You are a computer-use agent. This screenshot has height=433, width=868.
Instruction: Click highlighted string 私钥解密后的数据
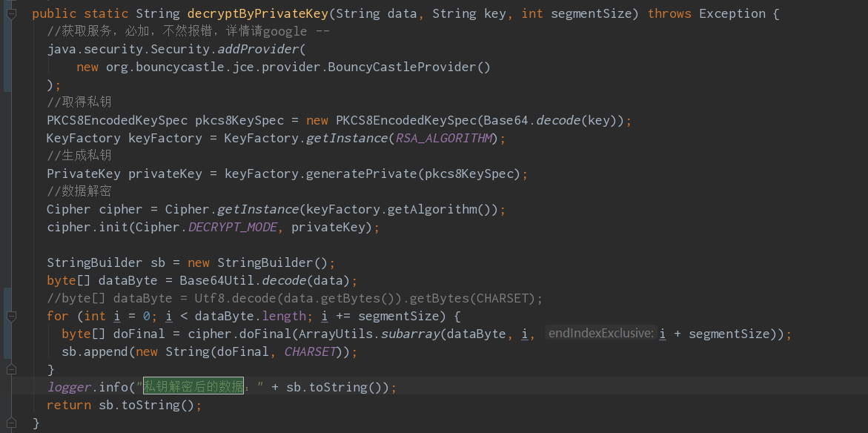pyautogui.click(x=193, y=386)
